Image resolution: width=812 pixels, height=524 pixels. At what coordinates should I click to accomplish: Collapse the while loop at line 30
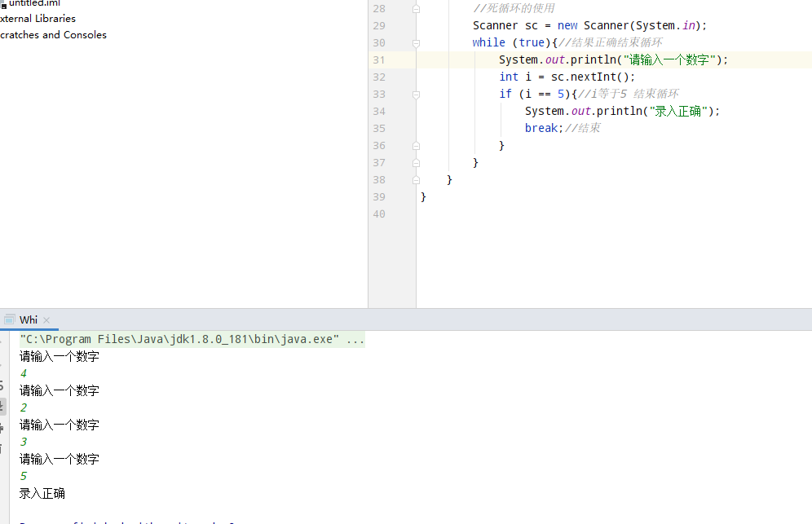[x=416, y=42]
